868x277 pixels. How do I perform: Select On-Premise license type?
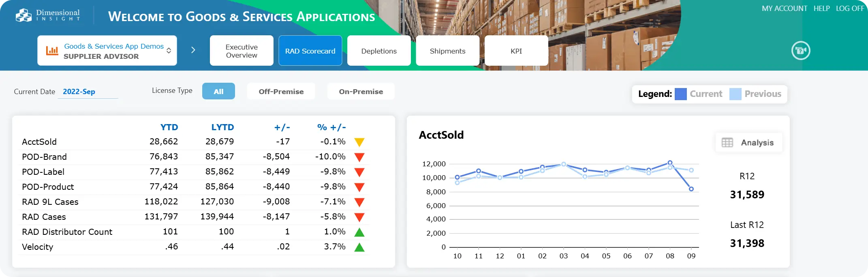(x=361, y=91)
